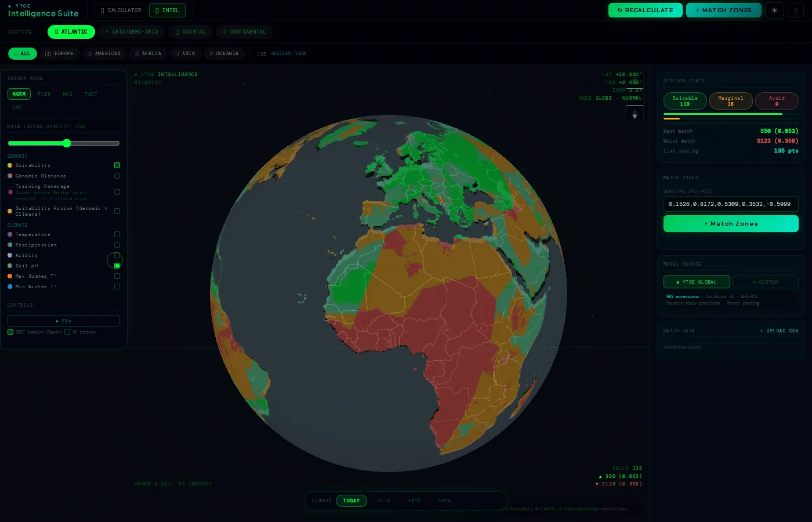Filter by Africa region
The width and height of the screenshot is (812, 522).
[x=148, y=53]
